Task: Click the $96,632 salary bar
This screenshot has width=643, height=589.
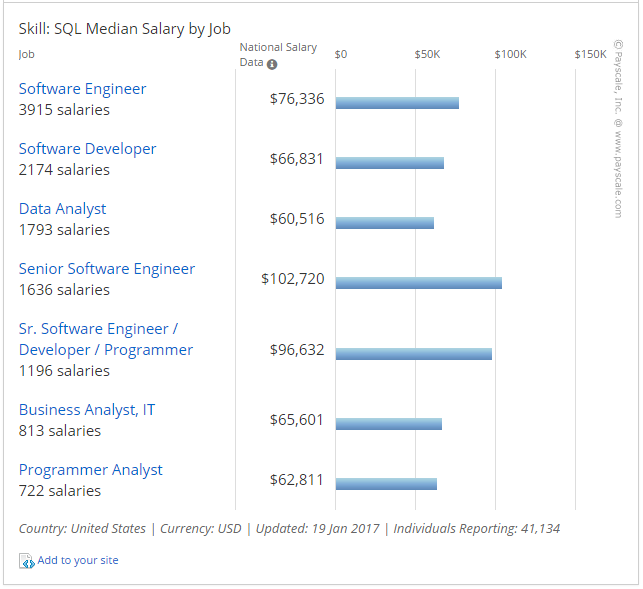Action: click(414, 354)
